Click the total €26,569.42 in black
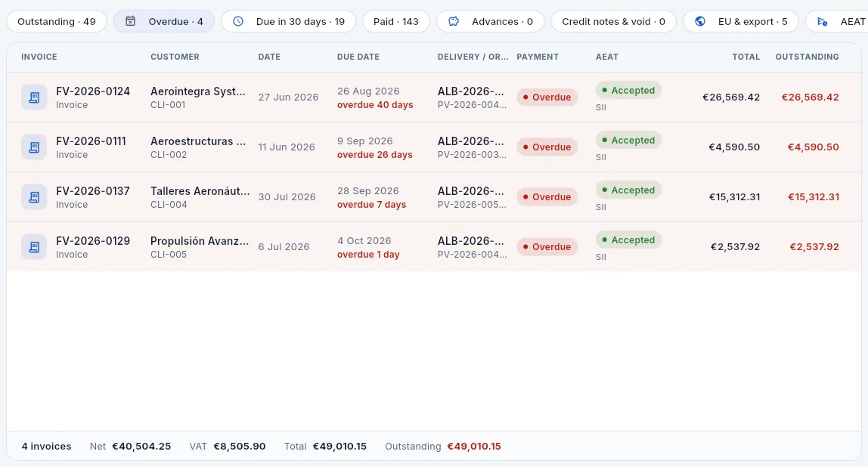 pos(730,97)
